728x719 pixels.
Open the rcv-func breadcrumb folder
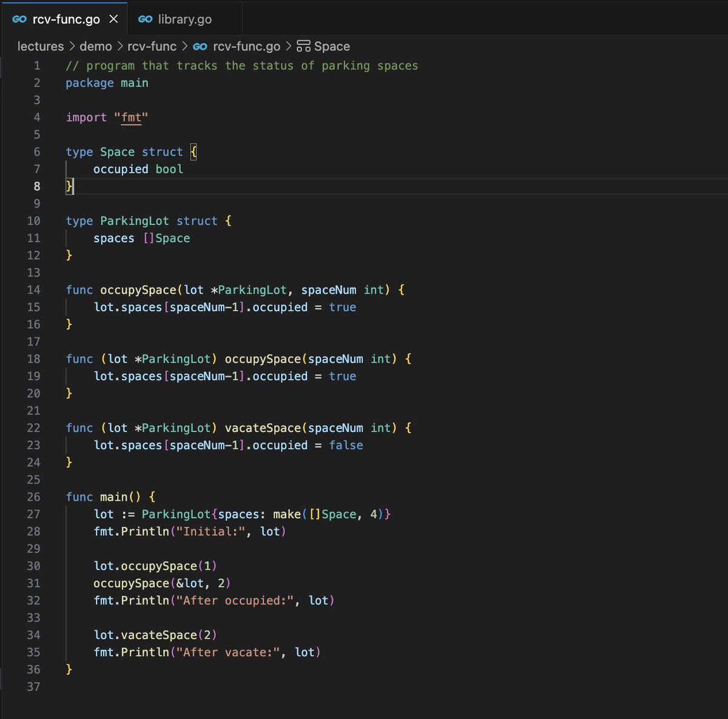coord(152,47)
